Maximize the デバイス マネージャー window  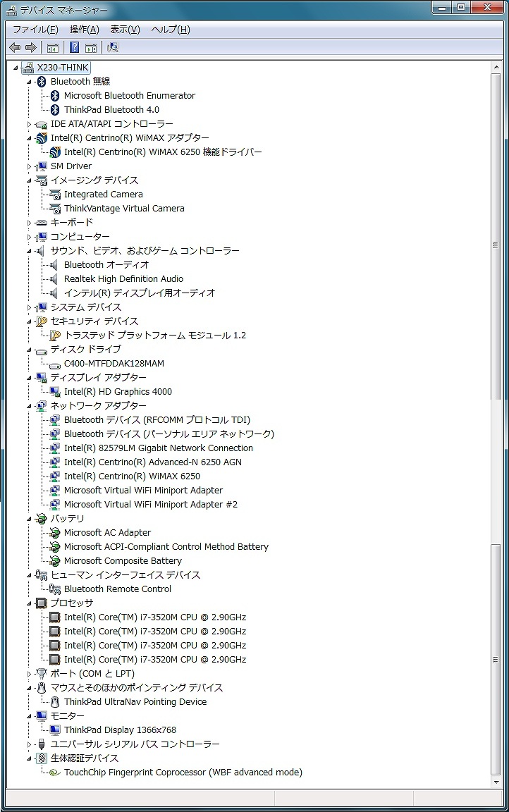[x=460, y=7]
